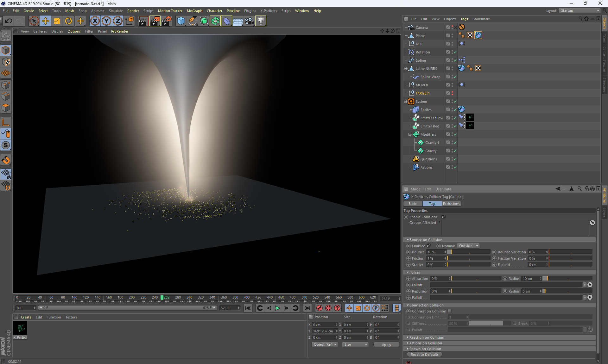Expand the Reaction on Collision section
608x364 pixels.
(x=427, y=337)
